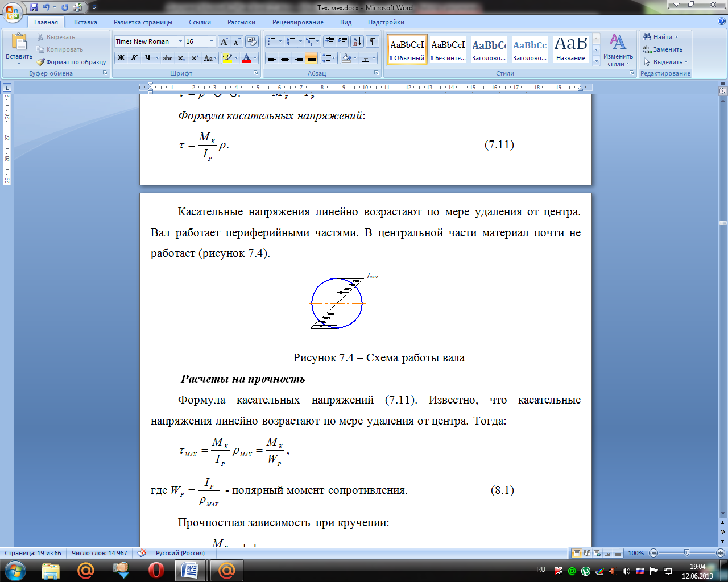Click Cut (Вырезать)
The width and height of the screenshot is (728, 582).
(56, 37)
